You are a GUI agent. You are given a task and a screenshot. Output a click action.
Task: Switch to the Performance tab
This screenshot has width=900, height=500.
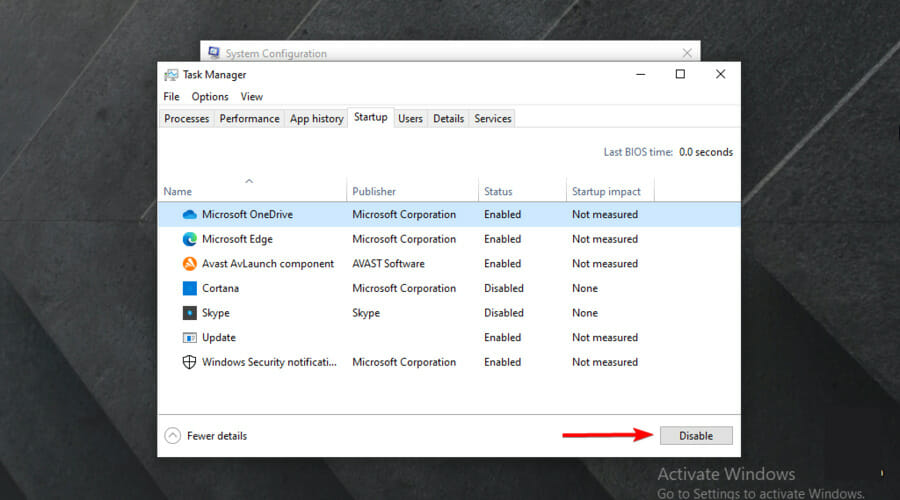pyautogui.click(x=249, y=119)
